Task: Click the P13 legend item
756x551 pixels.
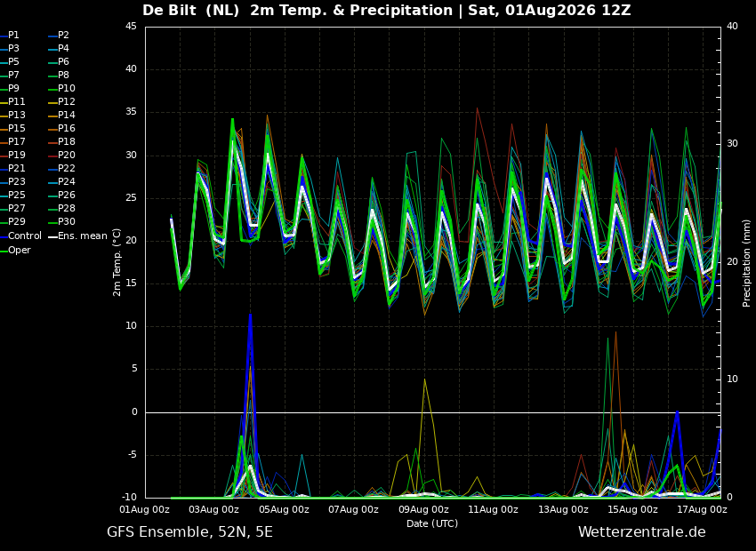Action: tap(12, 116)
